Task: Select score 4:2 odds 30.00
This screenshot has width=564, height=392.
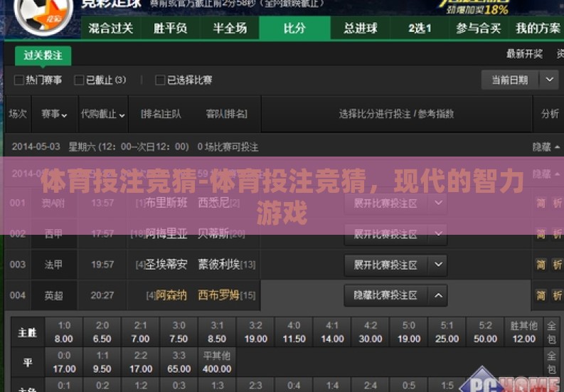Action: pyautogui.click(x=371, y=332)
